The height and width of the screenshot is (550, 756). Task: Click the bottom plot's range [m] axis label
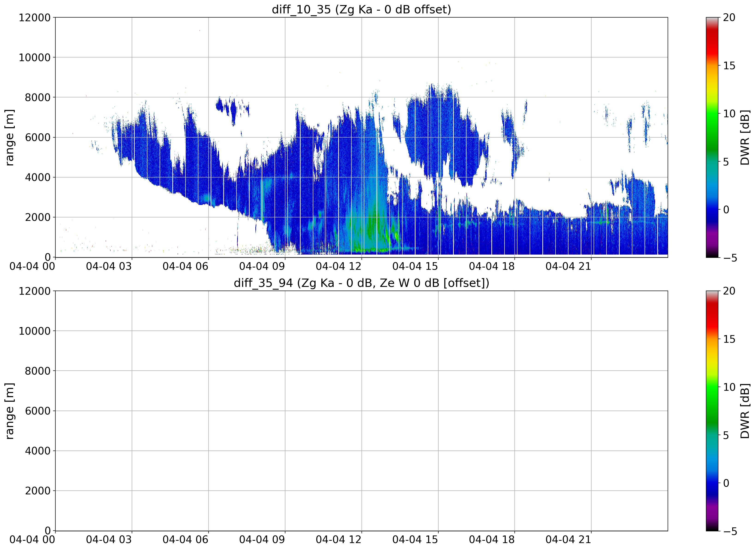(9, 411)
